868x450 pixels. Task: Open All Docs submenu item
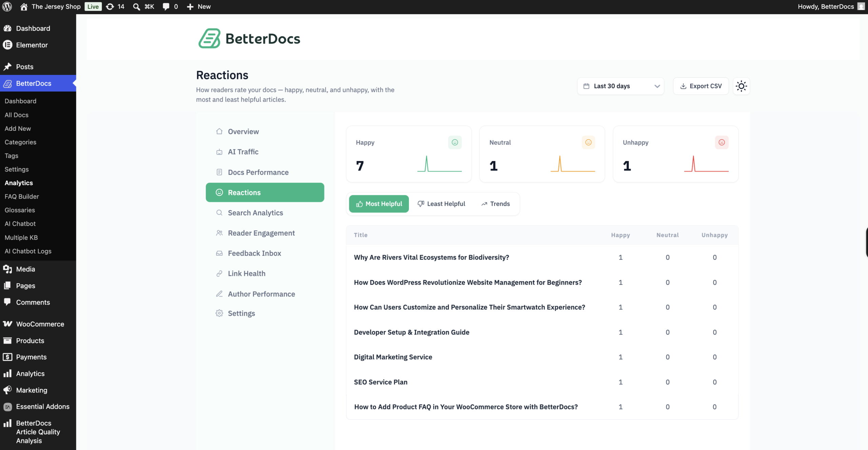click(17, 115)
